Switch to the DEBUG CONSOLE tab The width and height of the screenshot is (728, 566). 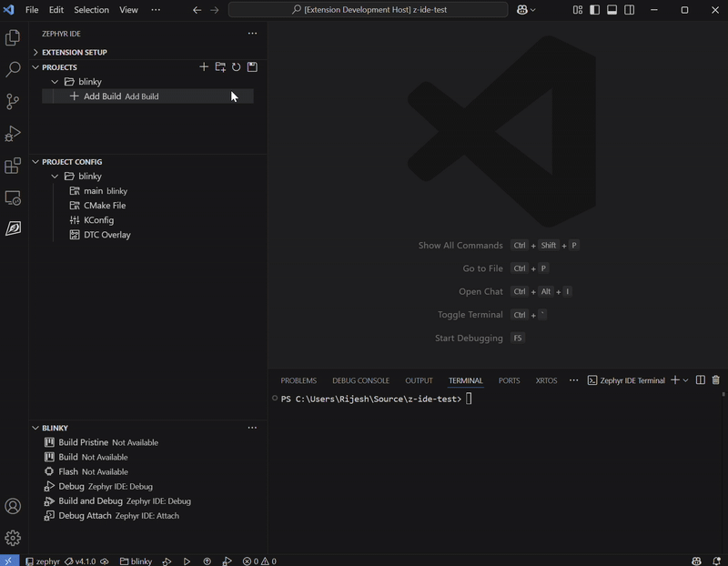tap(360, 380)
